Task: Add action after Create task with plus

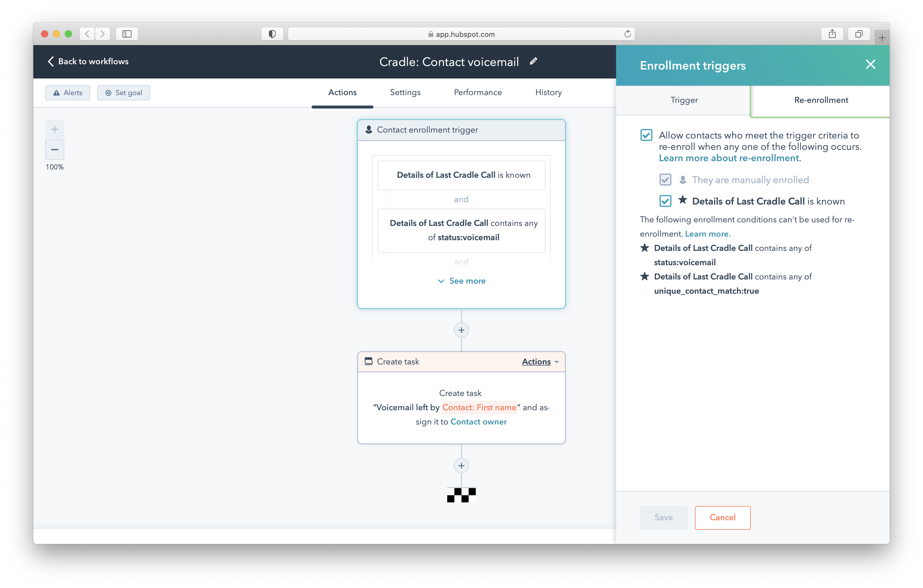Action: click(x=461, y=466)
